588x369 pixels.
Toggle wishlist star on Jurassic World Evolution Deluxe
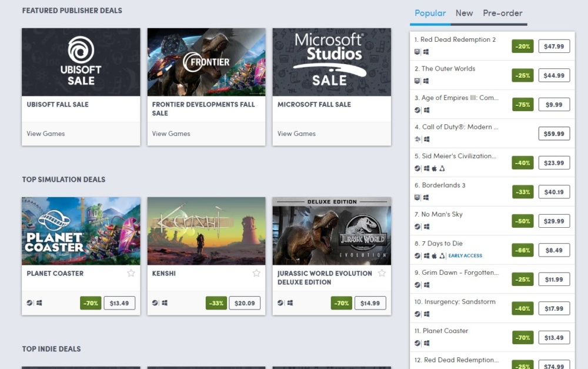tap(382, 273)
